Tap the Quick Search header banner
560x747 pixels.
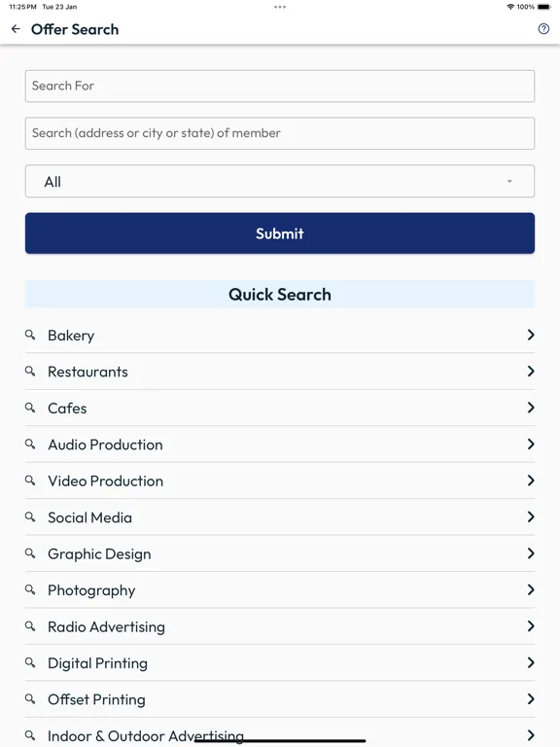point(280,294)
